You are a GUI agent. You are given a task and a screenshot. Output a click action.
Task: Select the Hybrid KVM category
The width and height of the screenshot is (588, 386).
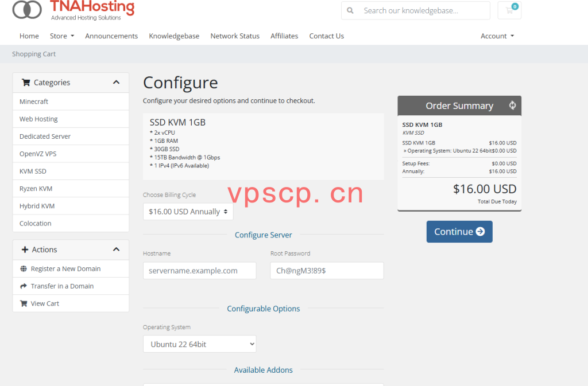pyautogui.click(x=71, y=206)
